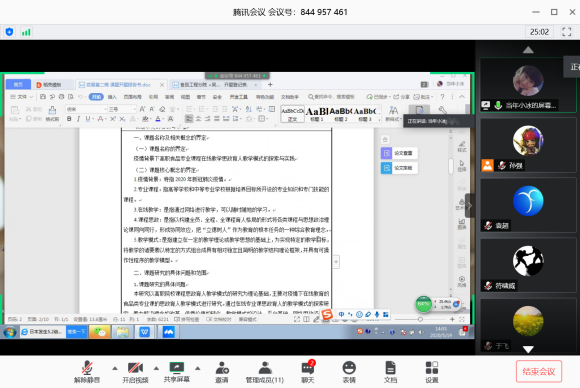Open WPS from the taskbar
Image resolution: width=580 pixels, height=388 pixels.
click(145, 332)
